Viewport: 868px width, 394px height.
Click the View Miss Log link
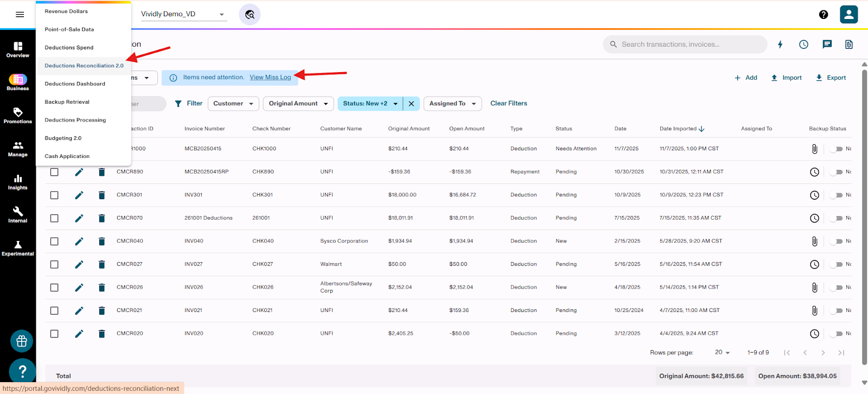click(x=270, y=78)
